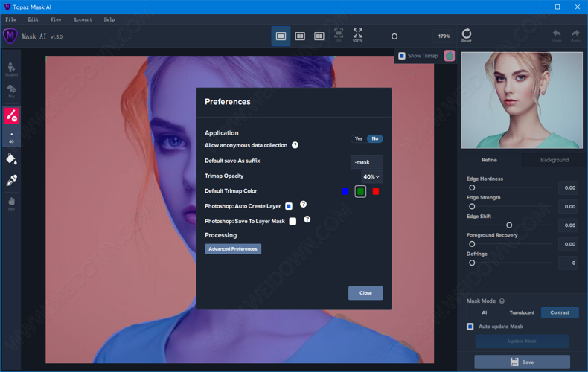Check Photoshop Save To Layer Mask
The width and height of the screenshot is (588, 372).
[293, 221]
